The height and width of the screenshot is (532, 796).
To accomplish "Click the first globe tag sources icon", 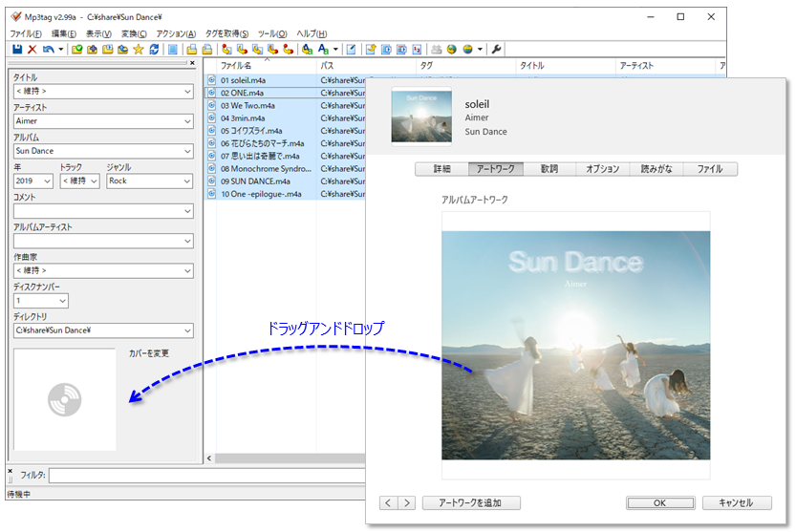I will pos(452,50).
